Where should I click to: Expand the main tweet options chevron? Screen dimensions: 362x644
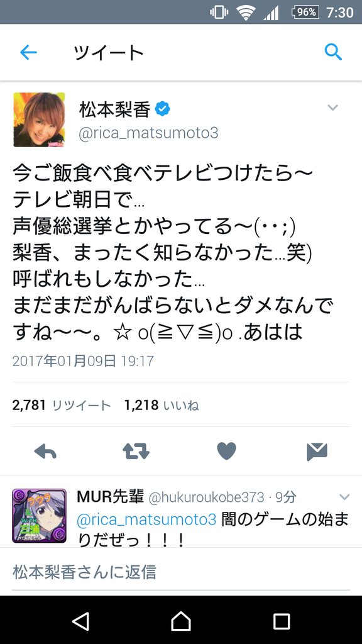[332, 108]
